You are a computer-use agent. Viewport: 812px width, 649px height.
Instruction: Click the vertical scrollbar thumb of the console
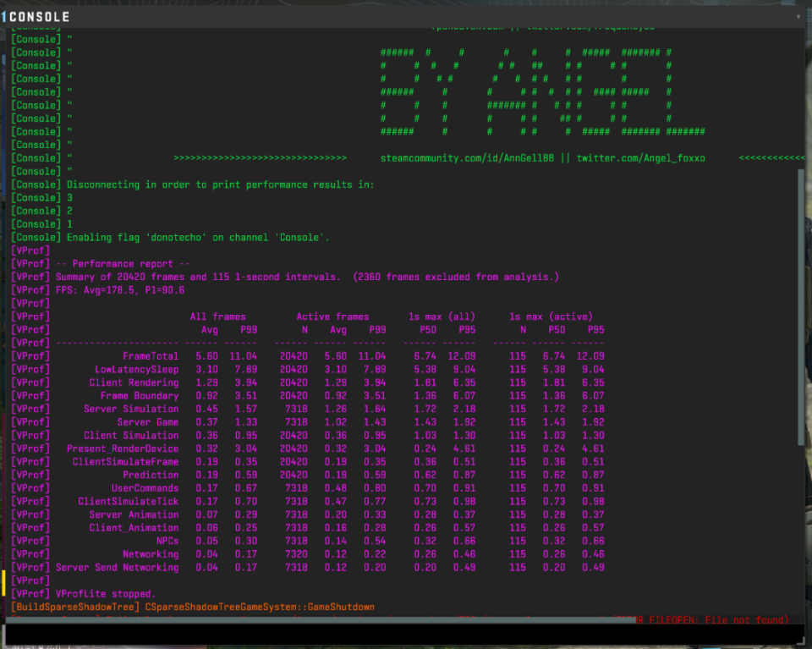[x=801, y=306]
